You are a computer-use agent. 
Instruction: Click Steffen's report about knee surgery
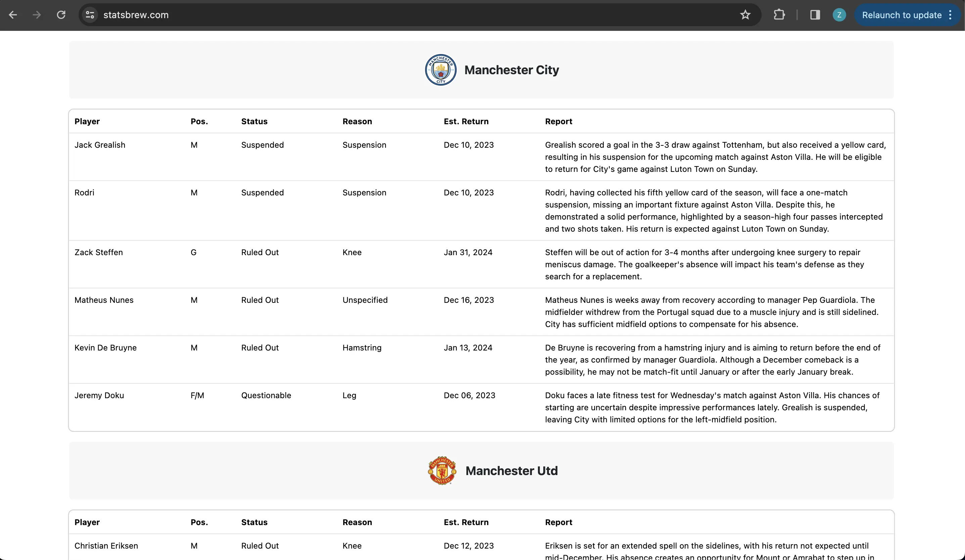click(x=704, y=265)
